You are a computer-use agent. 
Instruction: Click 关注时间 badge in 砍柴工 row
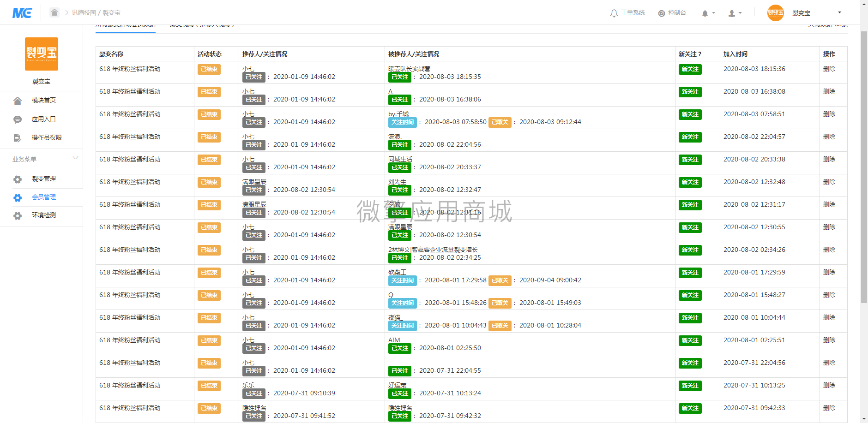coord(403,280)
